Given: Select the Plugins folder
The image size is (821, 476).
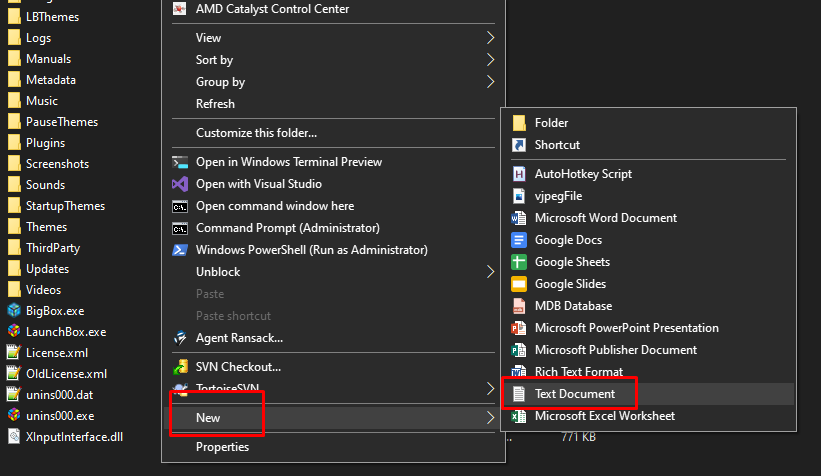Looking at the screenshot, I should pyautogui.click(x=36, y=142).
